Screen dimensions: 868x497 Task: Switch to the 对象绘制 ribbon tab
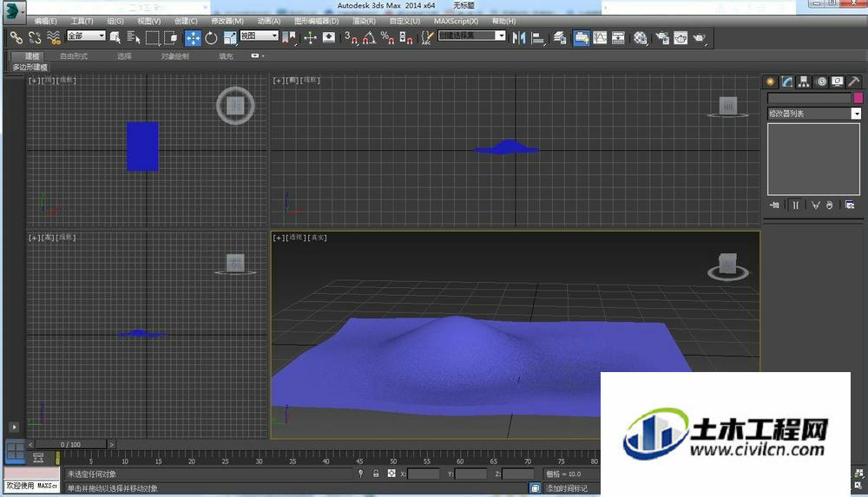(x=175, y=56)
